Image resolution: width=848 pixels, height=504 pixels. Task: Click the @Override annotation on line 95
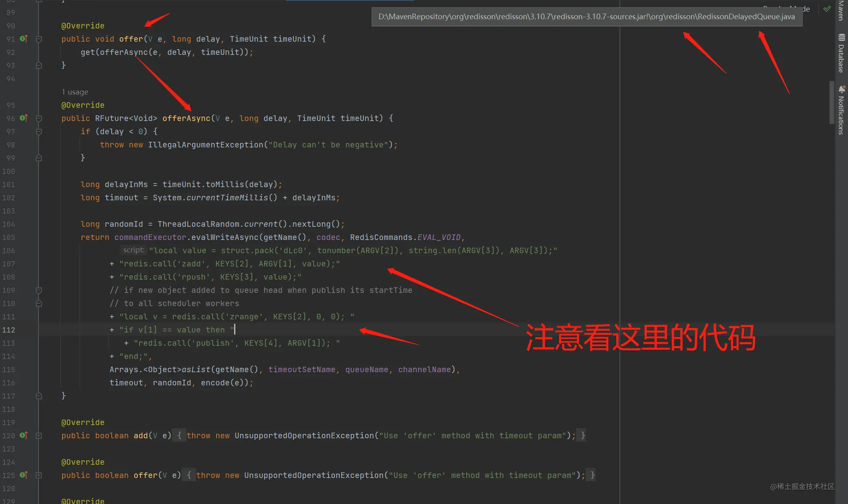tap(83, 105)
